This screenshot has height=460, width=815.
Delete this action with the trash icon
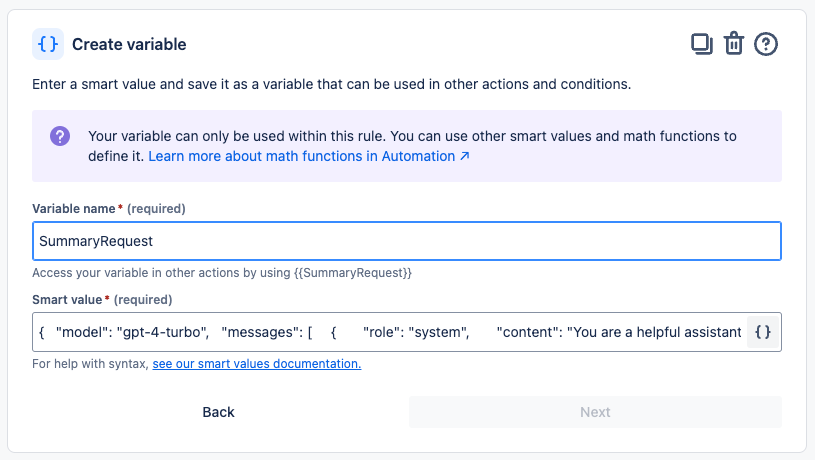734,44
